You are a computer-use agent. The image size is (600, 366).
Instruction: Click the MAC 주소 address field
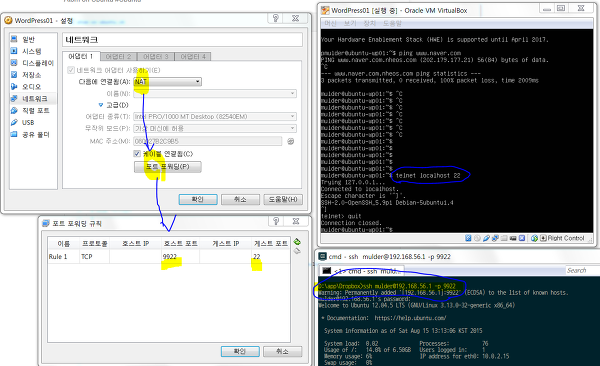click(x=207, y=141)
